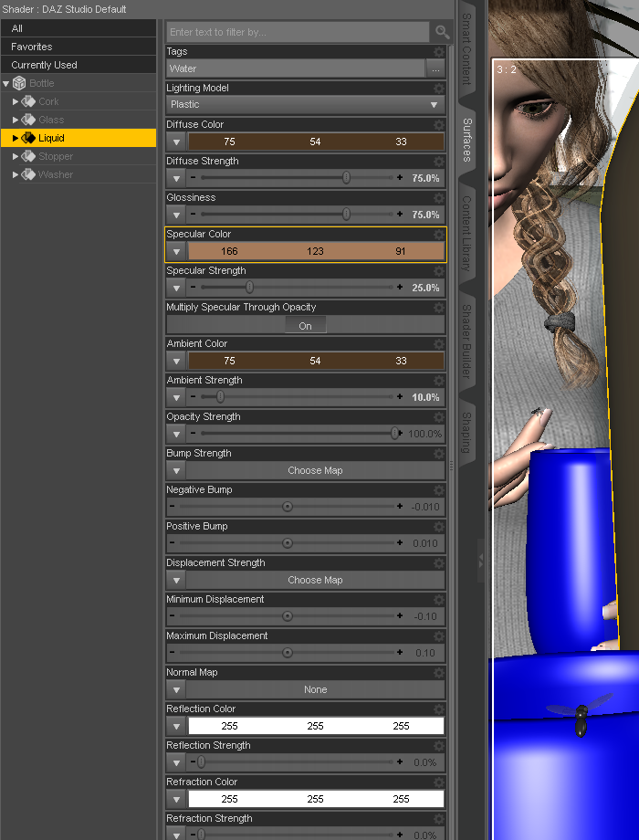Image resolution: width=639 pixels, height=840 pixels.
Task: Click plus button on Glossiness slider
Action: point(400,215)
